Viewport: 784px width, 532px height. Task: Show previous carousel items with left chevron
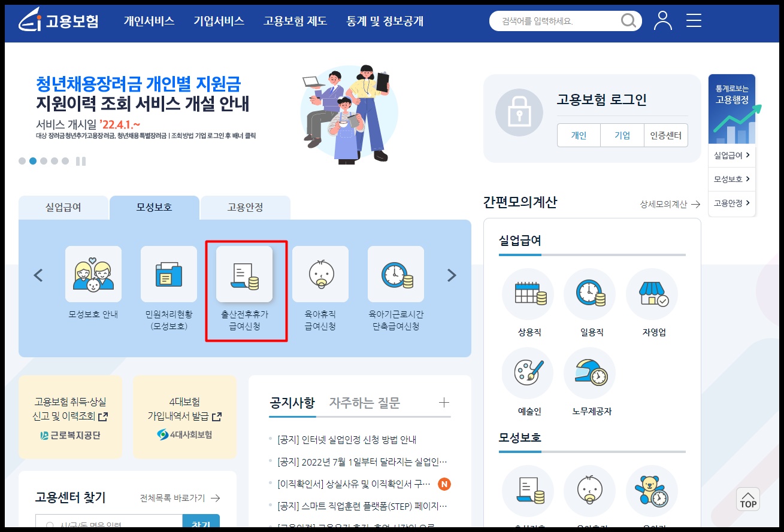coord(38,275)
